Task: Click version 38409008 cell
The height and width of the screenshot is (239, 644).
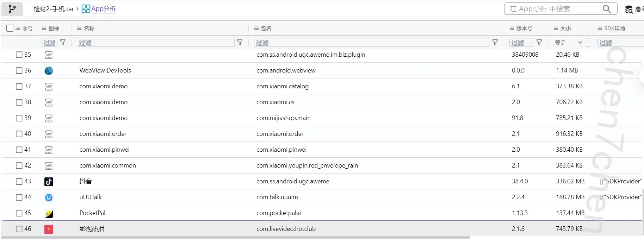Action: pyautogui.click(x=525, y=55)
